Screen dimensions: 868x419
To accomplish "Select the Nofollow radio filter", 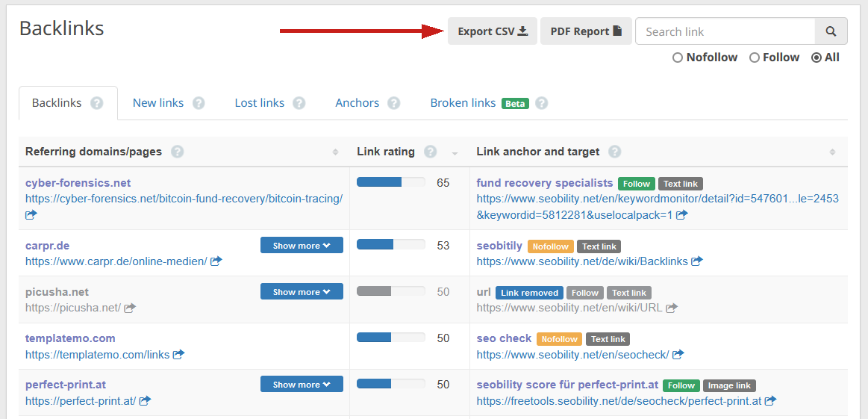I will tap(677, 58).
